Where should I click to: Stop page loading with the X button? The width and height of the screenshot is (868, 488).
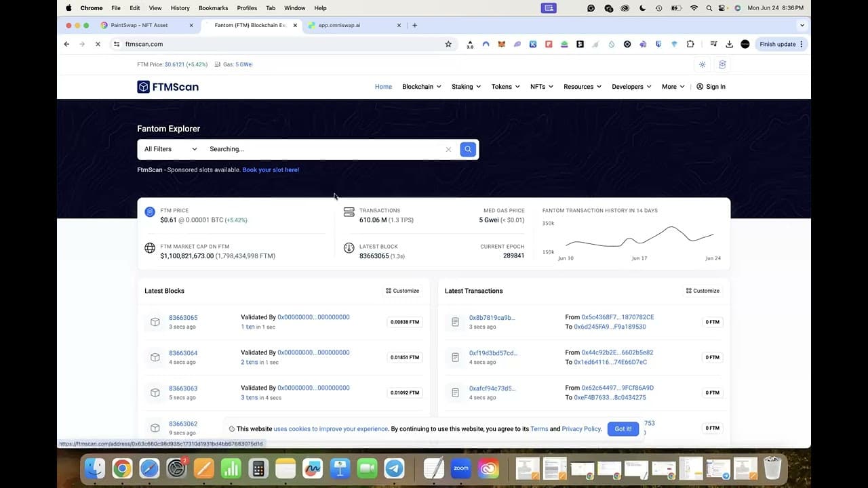98,44
